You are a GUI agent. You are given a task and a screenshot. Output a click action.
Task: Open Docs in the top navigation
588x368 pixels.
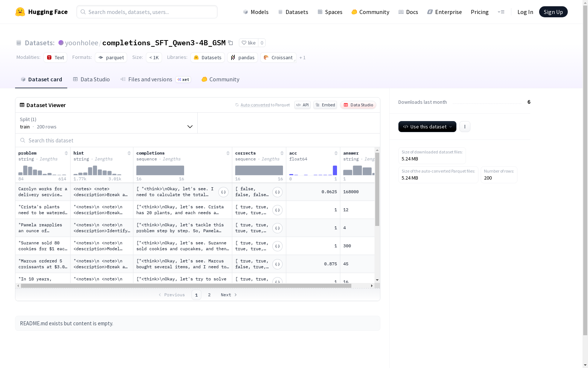[x=408, y=12]
